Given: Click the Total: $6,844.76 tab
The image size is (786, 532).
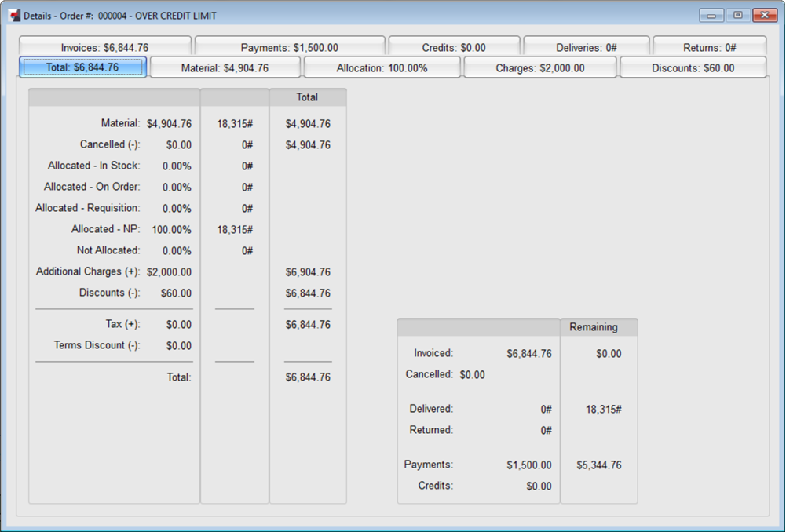Looking at the screenshot, I should pyautogui.click(x=82, y=67).
